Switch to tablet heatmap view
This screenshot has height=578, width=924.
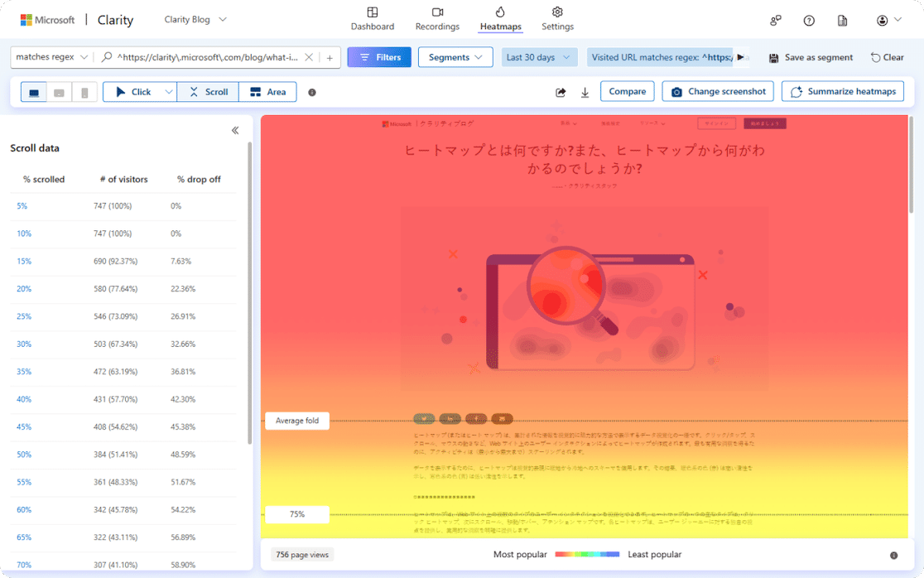click(x=59, y=92)
